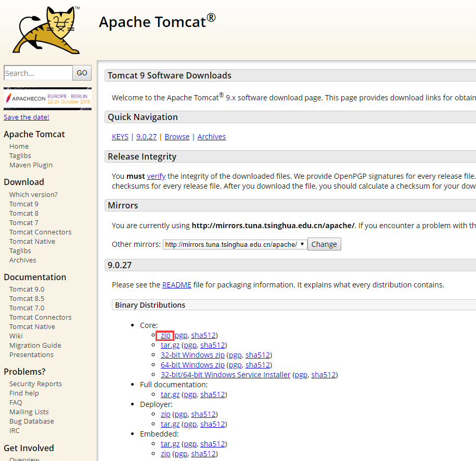
Task: Open Bug Database sidebar link
Action: coord(32,422)
